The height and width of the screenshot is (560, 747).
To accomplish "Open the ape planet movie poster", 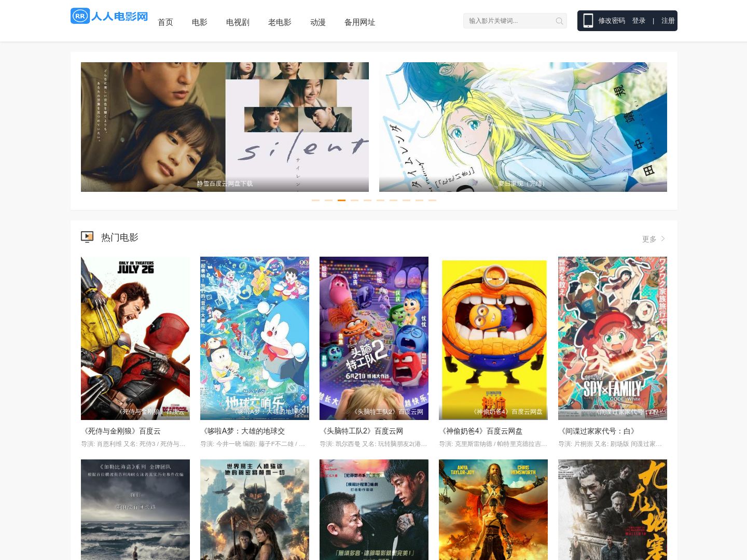I will pyautogui.click(x=255, y=510).
